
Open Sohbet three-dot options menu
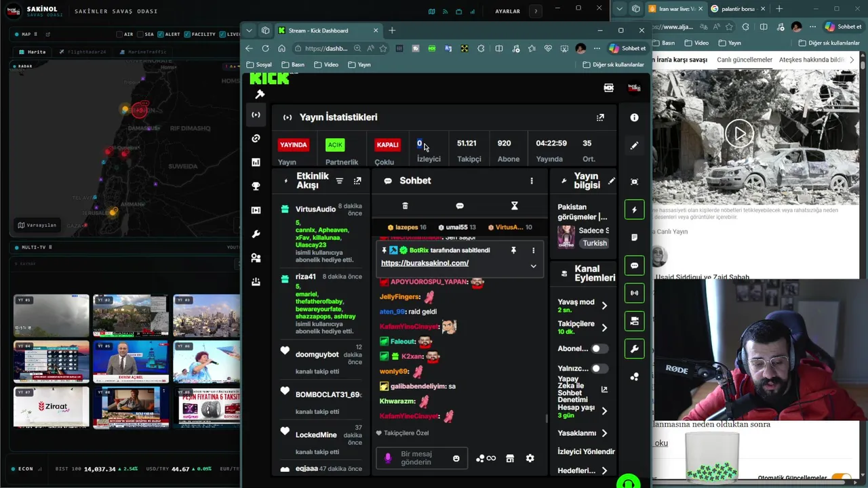click(x=532, y=181)
